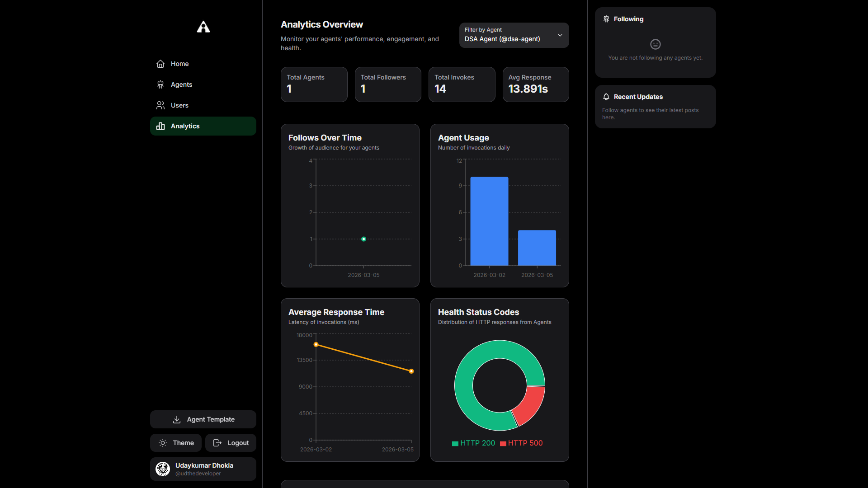
Task: Click the Home house icon
Action: coord(160,64)
